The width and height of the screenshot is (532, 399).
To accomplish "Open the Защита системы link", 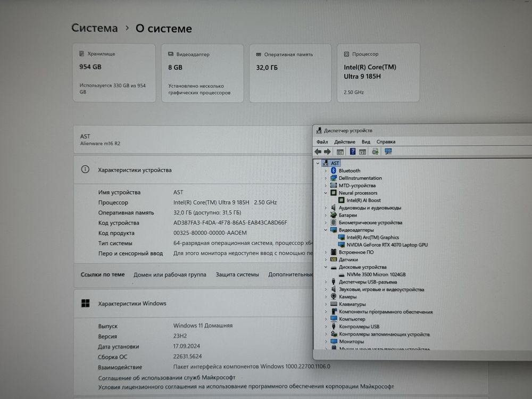I will tap(237, 275).
